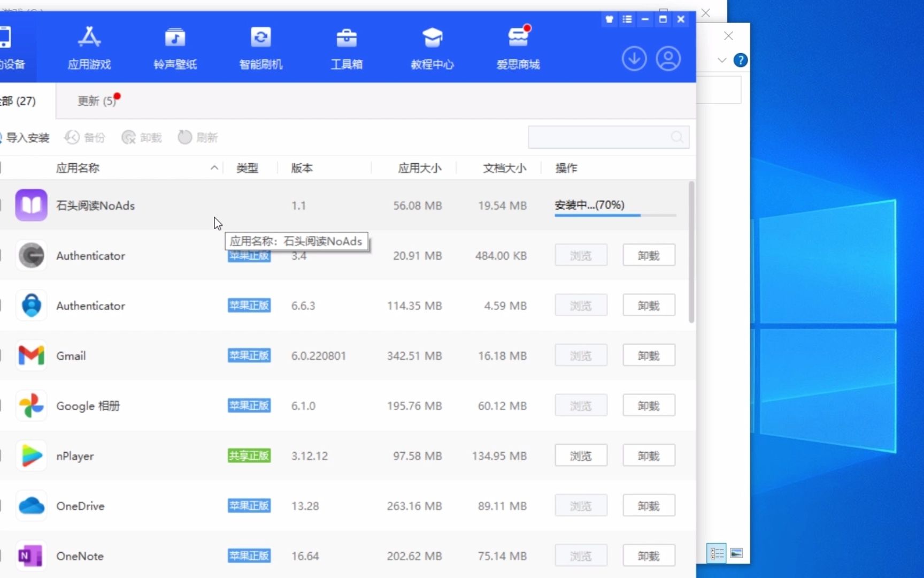Image resolution: width=924 pixels, height=578 pixels.
Task: Uninstall Google 相册 with 卸载 button
Action: point(649,406)
